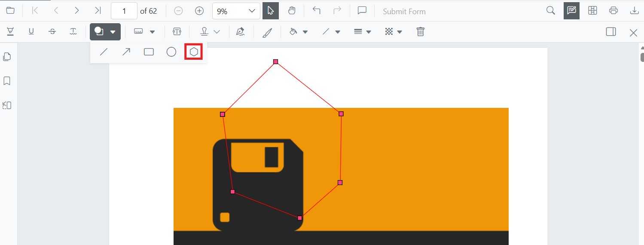Toggle the Edit Annotation toolbar button
This screenshot has height=245, width=644.
tap(571, 11)
